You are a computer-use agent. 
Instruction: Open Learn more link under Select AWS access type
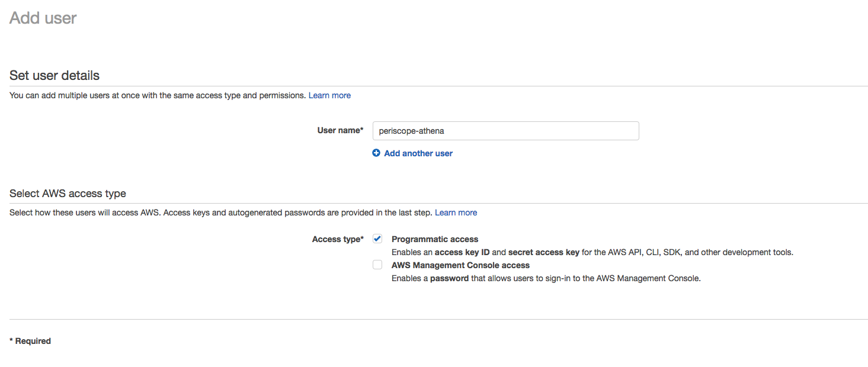pos(456,213)
